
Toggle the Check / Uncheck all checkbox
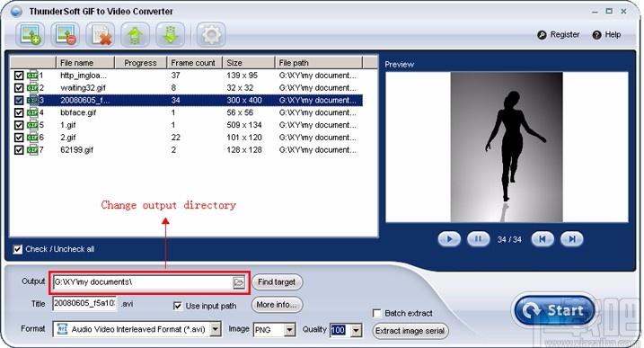coord(18,249)
